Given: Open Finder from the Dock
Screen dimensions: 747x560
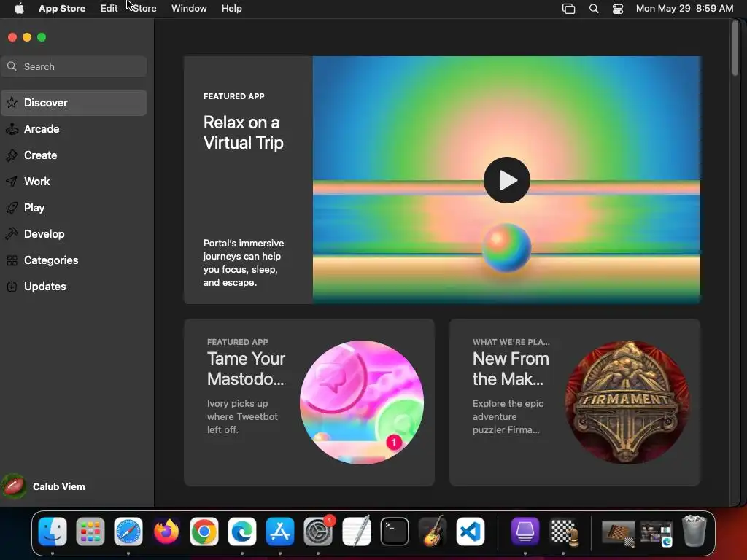Looking at the screenshot, I should pos(53,532).
